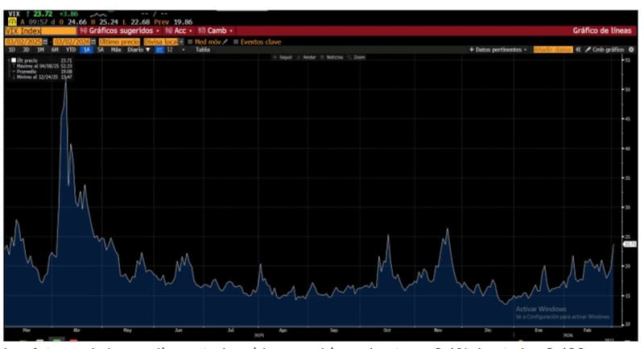
Task: Click the Añadir datos button
Action: [x=555, y=49]
